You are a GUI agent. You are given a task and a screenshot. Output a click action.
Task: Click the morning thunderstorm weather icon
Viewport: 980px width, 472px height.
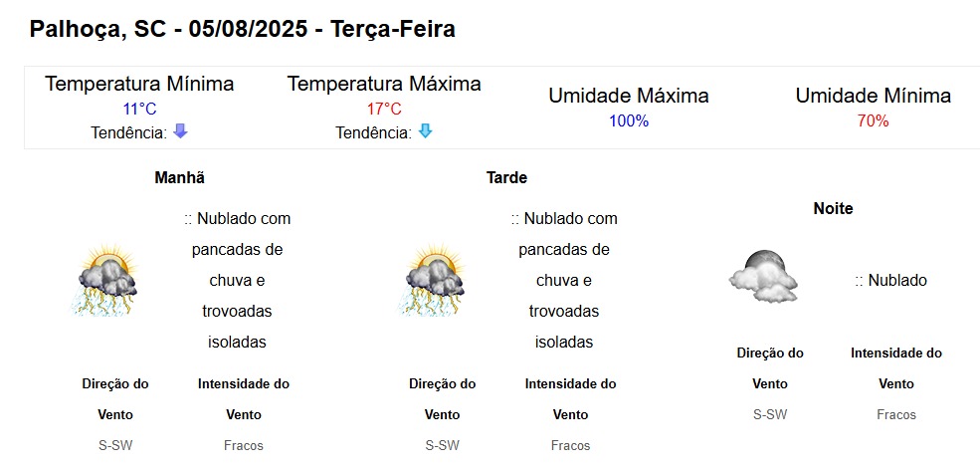(104, 280)
